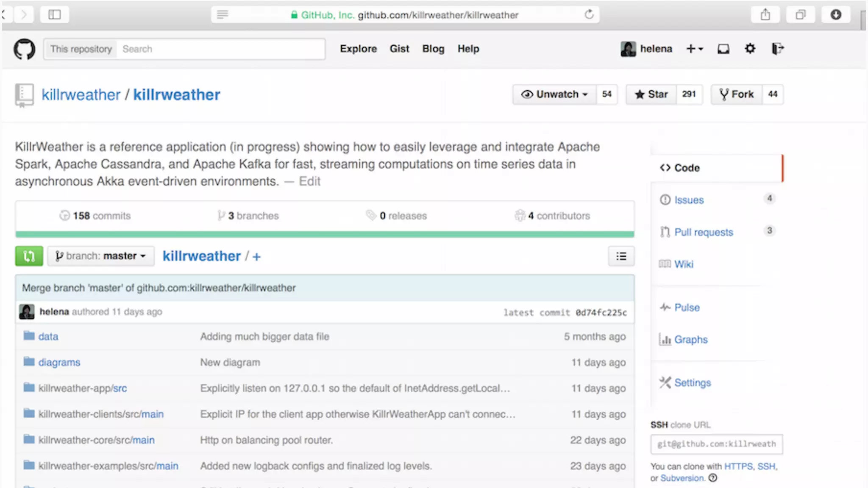Open the killrweather-clients/src/main folder
Image resolution: width=868 pixels, height=488 pixels.
(101, 414)
